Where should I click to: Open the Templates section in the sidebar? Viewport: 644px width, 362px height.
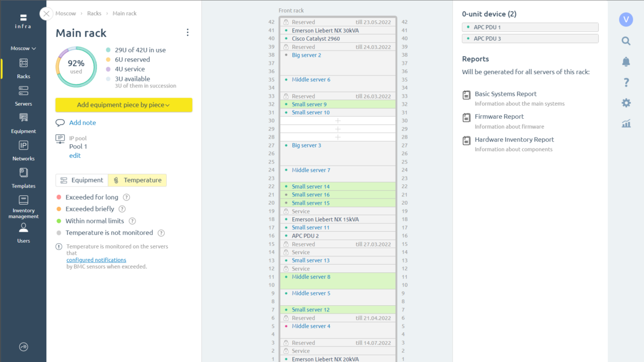[23, 180]
